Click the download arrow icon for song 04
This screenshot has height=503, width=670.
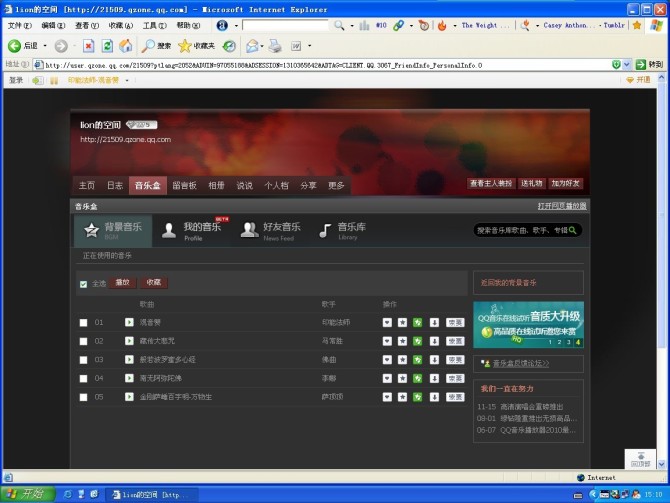click(x=434, y=379)
